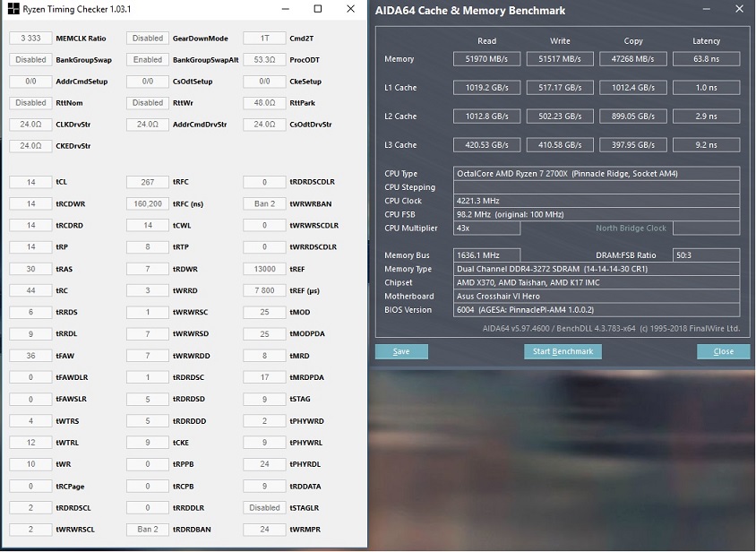The image size is (756, 552).
Task: Select the CPU Clock value 4221.3 MHz
Action: [x=597, y=201]
